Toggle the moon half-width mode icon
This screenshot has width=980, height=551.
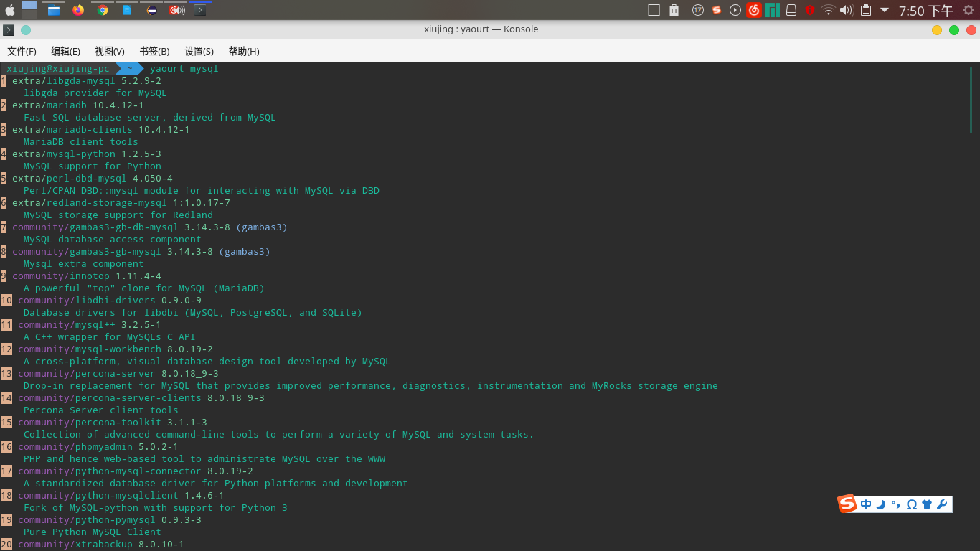click(881, 504)
